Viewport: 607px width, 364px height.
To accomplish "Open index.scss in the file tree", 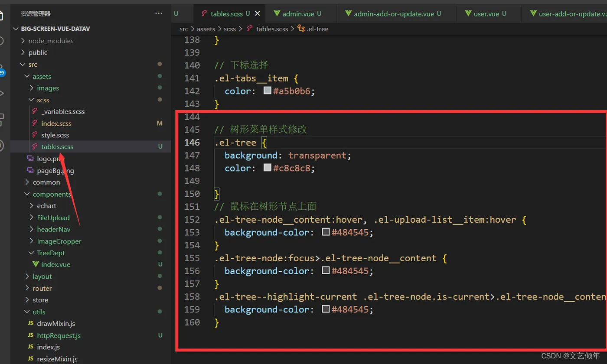I will pos(56,123).
